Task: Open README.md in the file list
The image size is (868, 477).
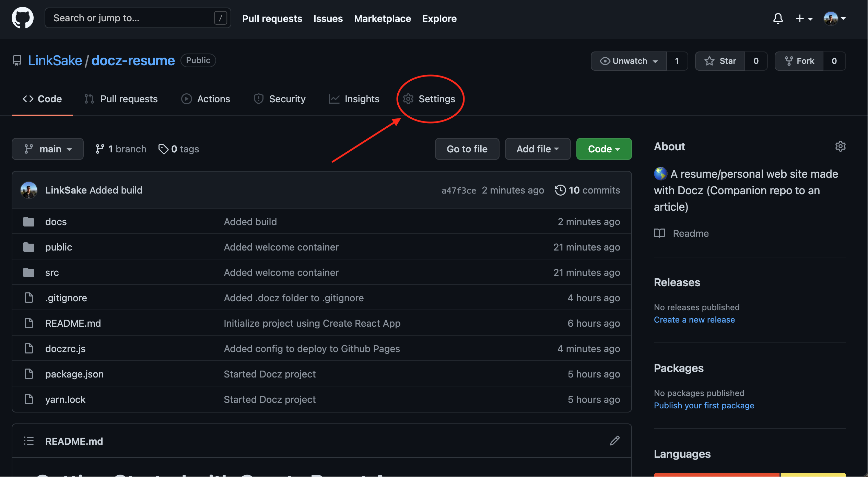Action: click(73, 323)
